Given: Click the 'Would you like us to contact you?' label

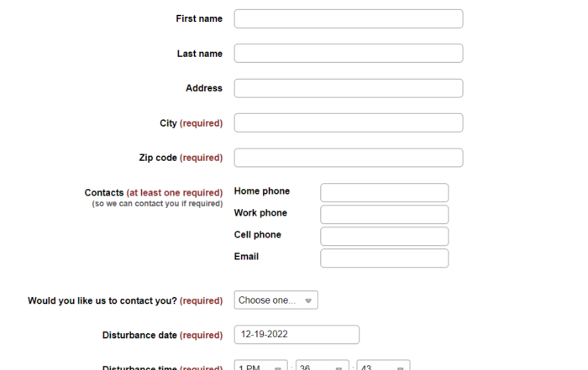Looking at the screenshot, I should tap(124, 300).
